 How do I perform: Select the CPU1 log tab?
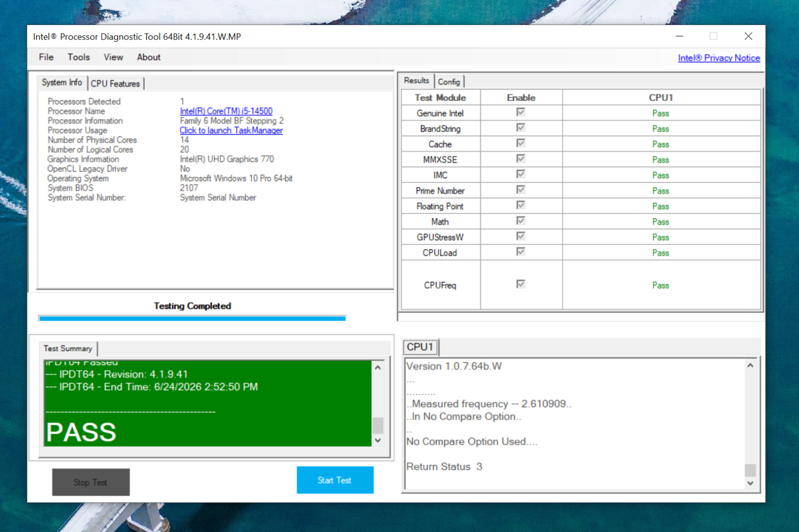[420, 347]
